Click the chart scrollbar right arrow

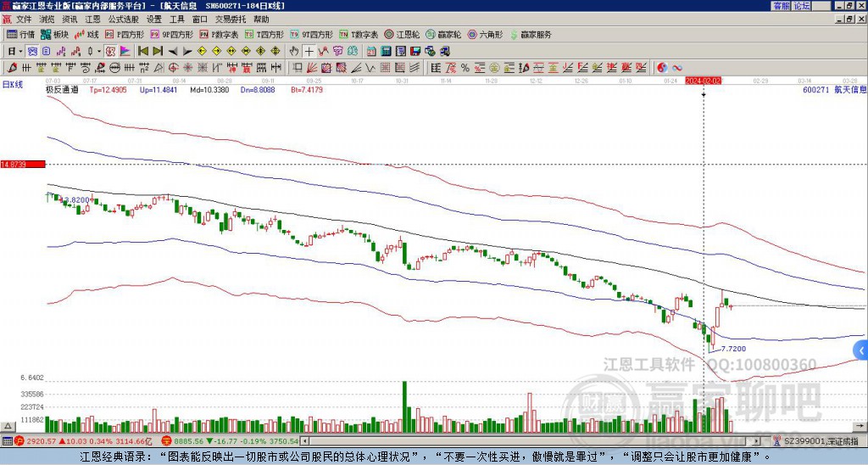coord(757,441)
